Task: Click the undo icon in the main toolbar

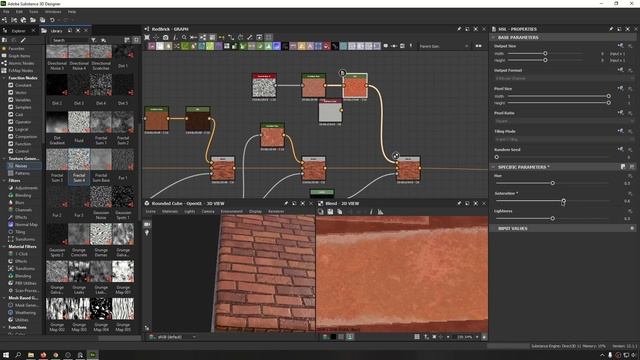Action: pos(52,20)
